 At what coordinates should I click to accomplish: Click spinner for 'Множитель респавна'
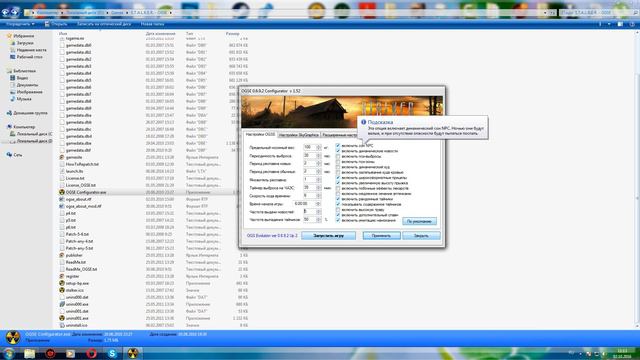(318, 180)
